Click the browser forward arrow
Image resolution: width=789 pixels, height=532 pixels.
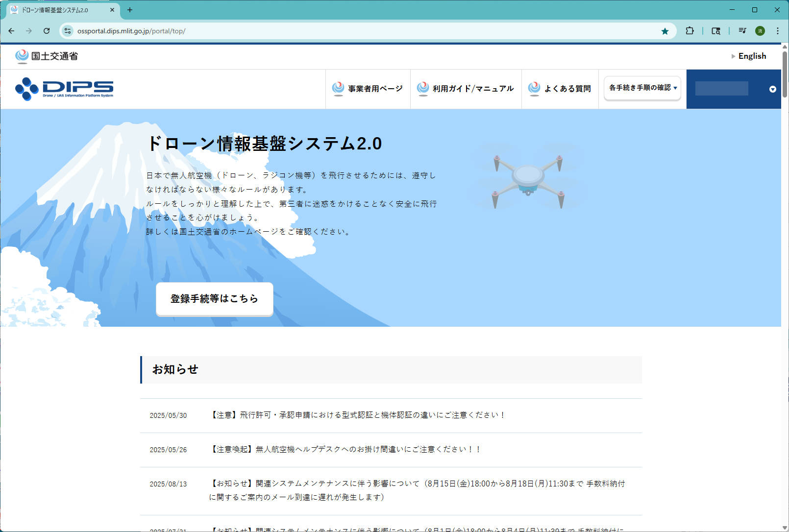(x=29, y=31)
